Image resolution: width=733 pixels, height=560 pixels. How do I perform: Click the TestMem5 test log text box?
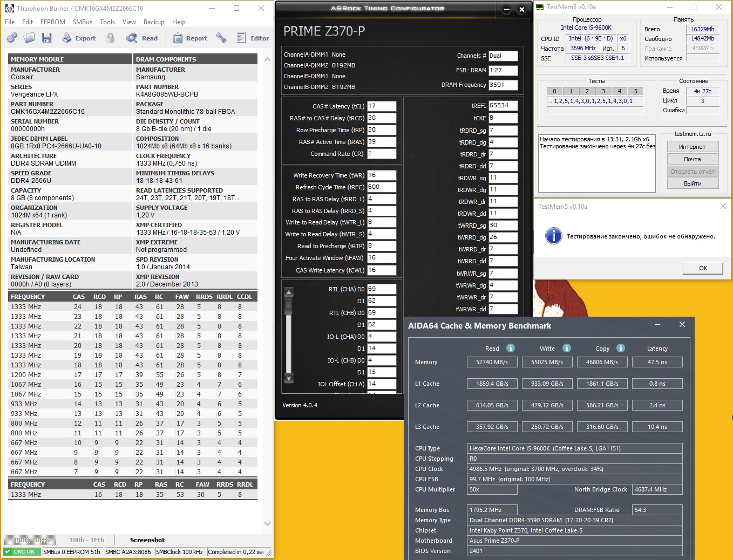[597, 163]
